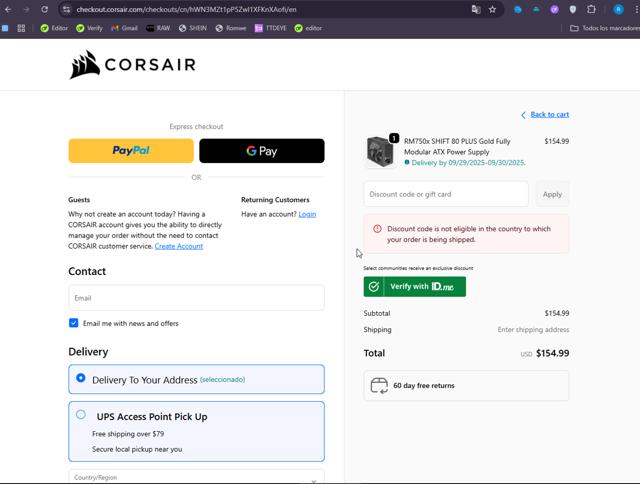Image resolution: width=640 pixels, height=484 pixels.
Task: Open the RAW bookmark
Action: pos(158,28)
